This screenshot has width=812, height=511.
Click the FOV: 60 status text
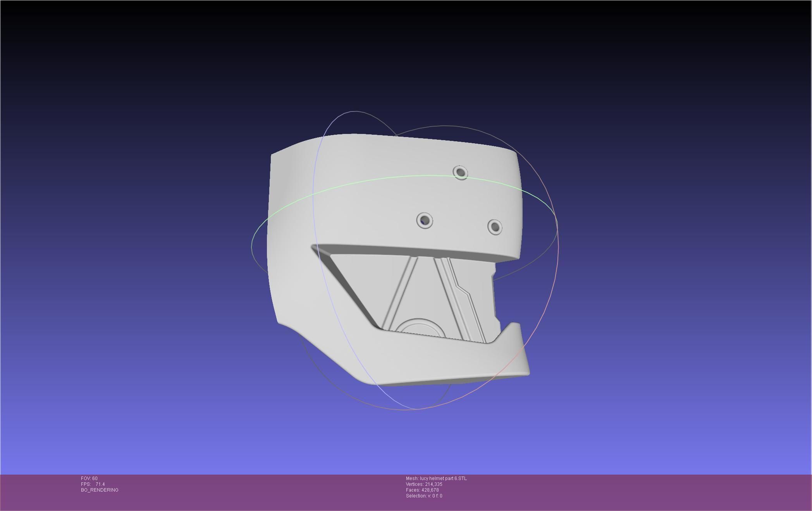[89, 478]
